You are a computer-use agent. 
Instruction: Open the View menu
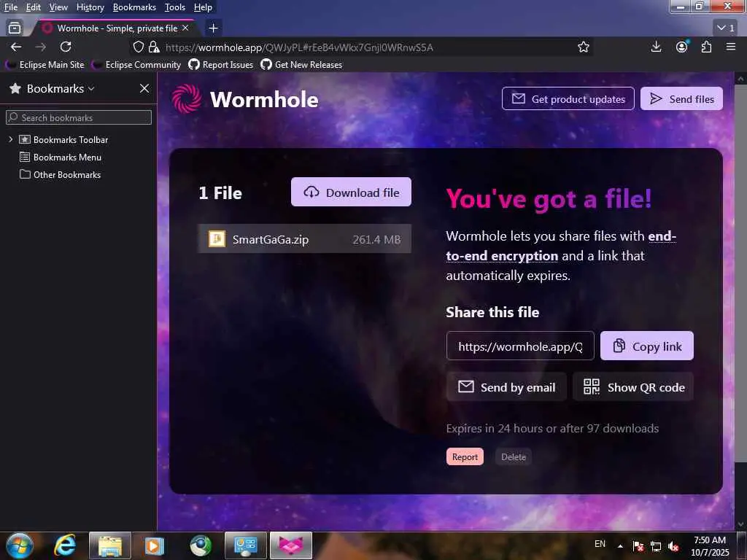(58, 7)
